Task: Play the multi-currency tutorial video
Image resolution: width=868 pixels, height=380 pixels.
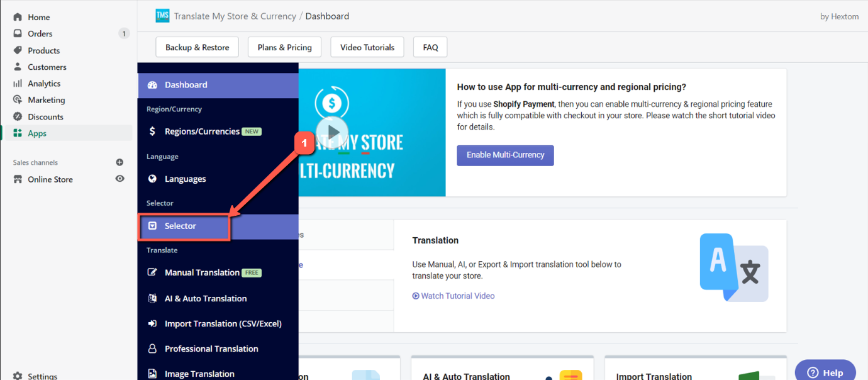Action: tap(332, 132)
